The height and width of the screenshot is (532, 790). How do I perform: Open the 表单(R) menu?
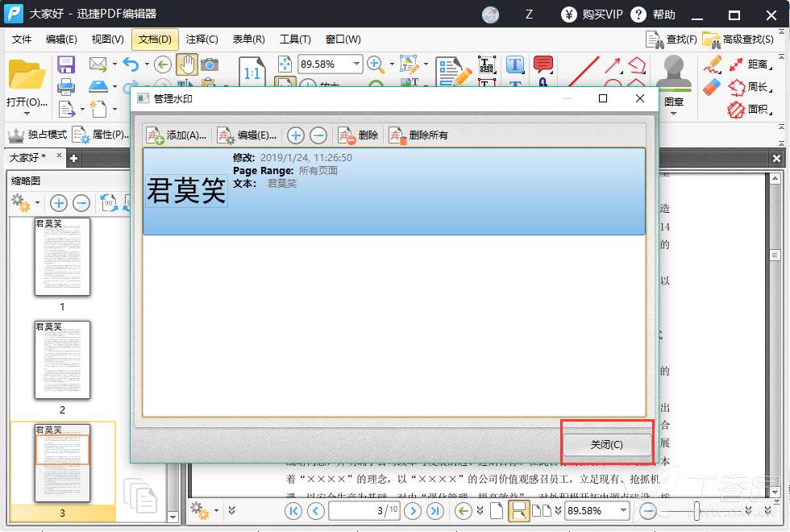pos(248,39)
